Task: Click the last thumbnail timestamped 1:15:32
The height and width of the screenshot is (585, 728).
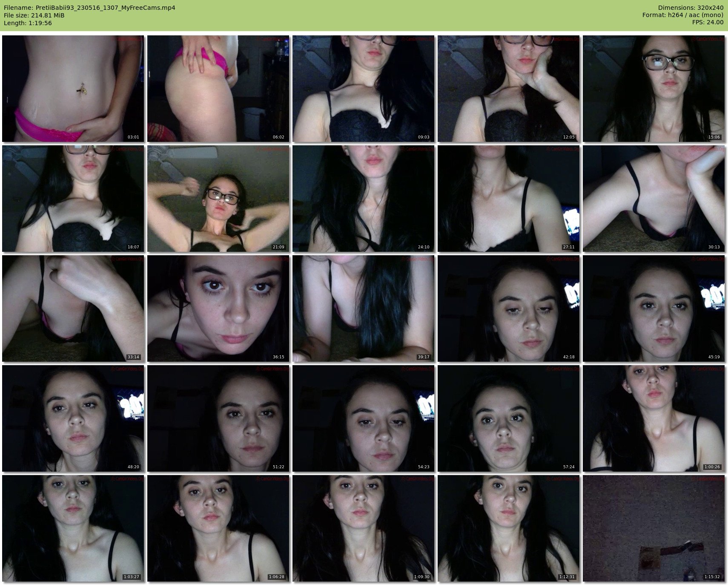Action: coord(653,528)
